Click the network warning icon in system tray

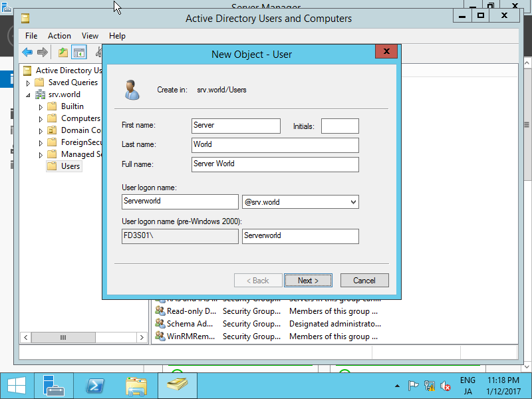(x=430, y=385)
